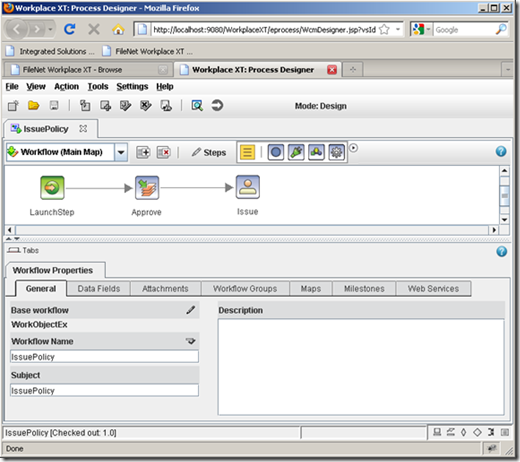Click the Subject input field
Image resolution: width=520 pixels, height=462 pixels.
(104, 390)
